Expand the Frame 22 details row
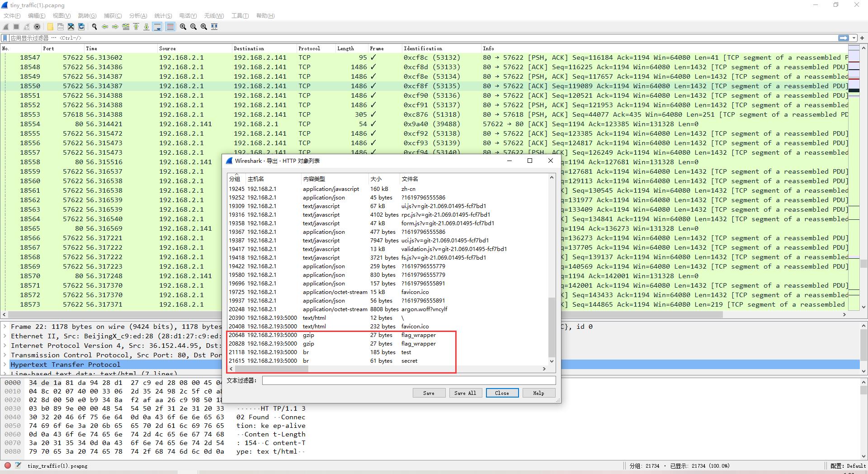This screenshot has width=868, height=474. [5, 327]
